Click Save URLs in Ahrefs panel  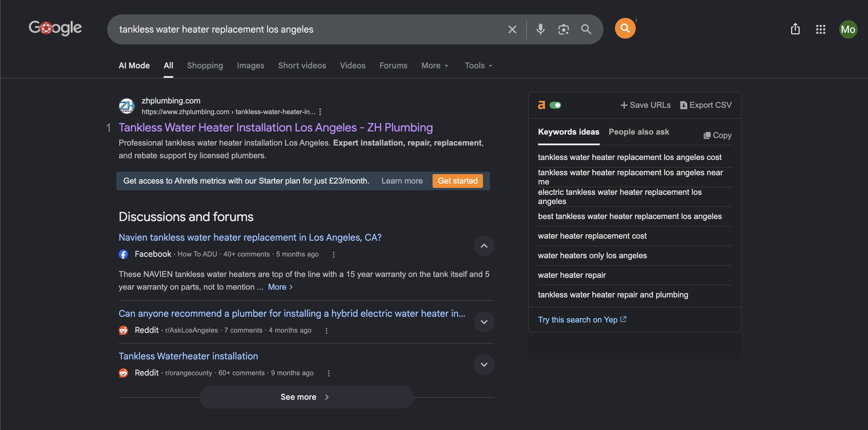click(x=645, y=105)
